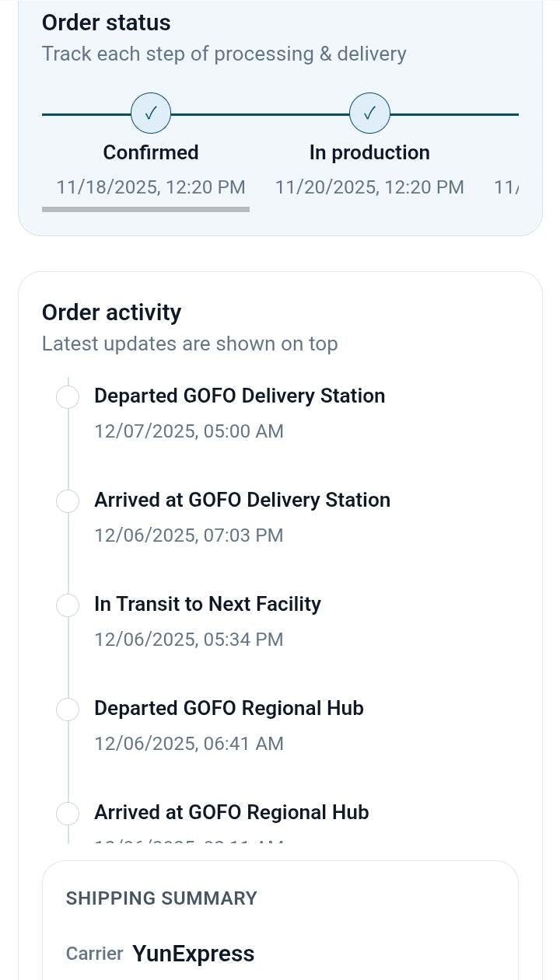560x980 pixels.
Task: Select the Confirmed status label
Action: tap(151, 152)
